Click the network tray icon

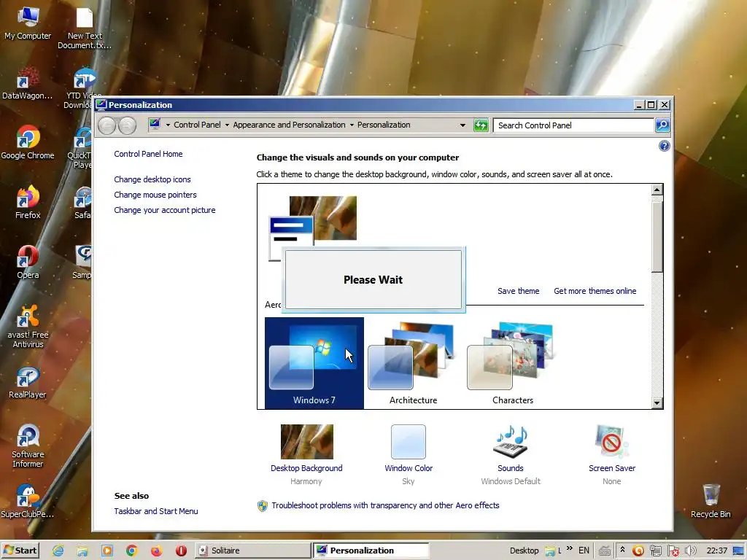coord(656,551)
